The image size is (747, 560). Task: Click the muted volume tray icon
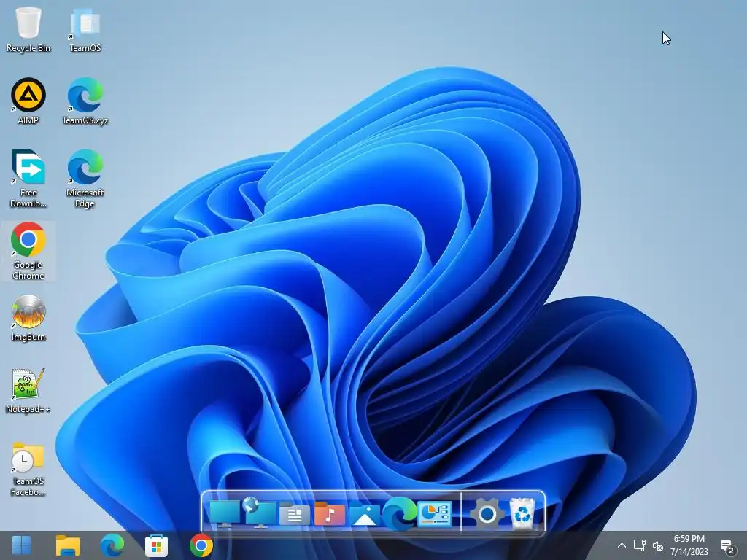pos(658,546)
